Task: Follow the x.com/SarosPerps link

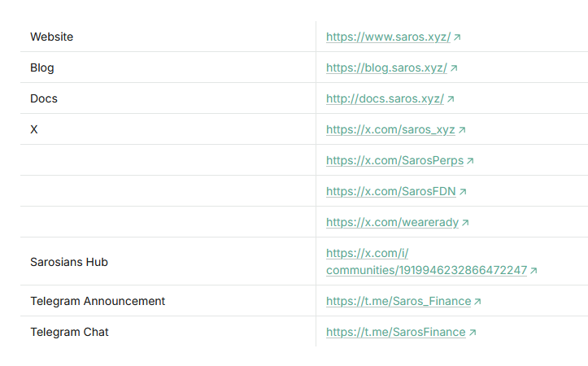Action: [x=394, y=161]
